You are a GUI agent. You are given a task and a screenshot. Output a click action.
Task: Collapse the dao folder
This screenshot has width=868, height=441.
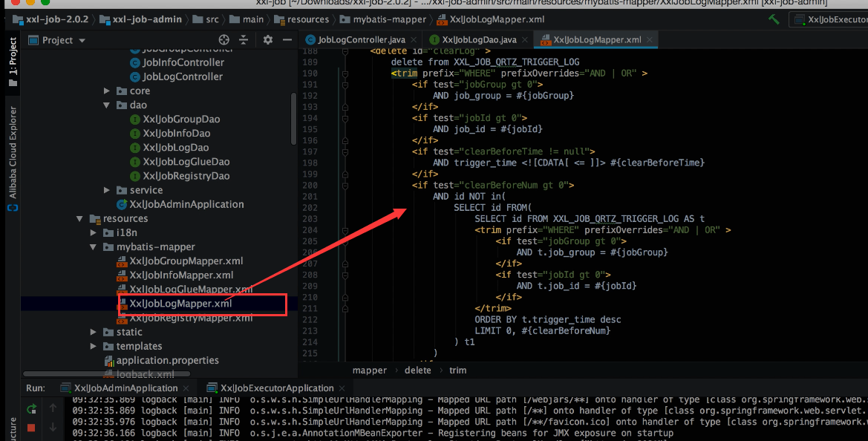tap(107, 105)
